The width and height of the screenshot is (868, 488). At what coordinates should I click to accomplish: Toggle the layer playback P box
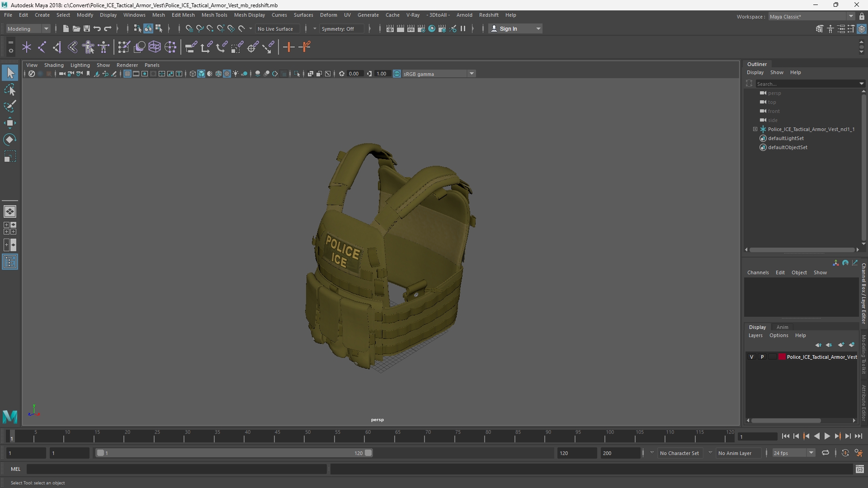coord(762,357)
